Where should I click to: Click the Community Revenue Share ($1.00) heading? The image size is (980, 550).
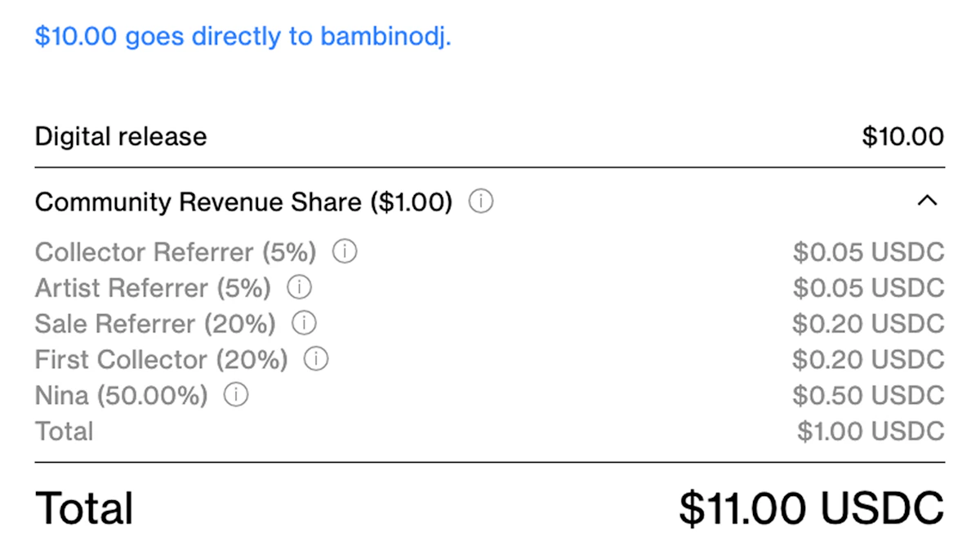point(243,202)
